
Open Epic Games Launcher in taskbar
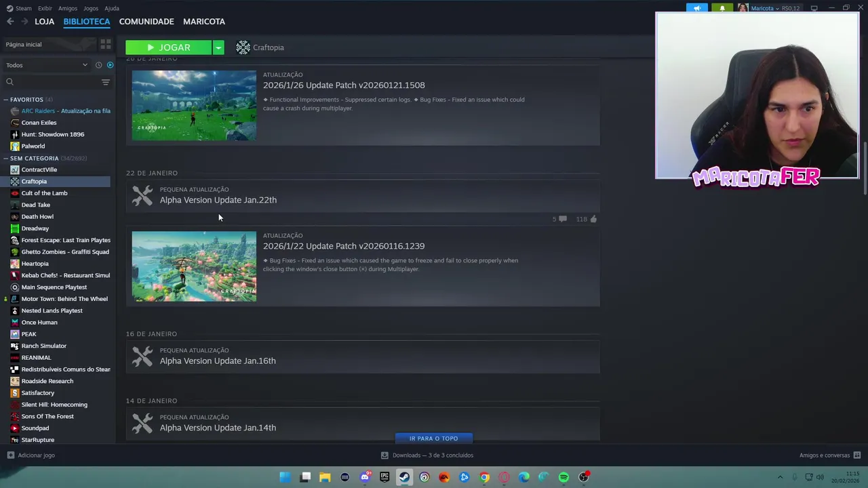(x=384, y=477)
